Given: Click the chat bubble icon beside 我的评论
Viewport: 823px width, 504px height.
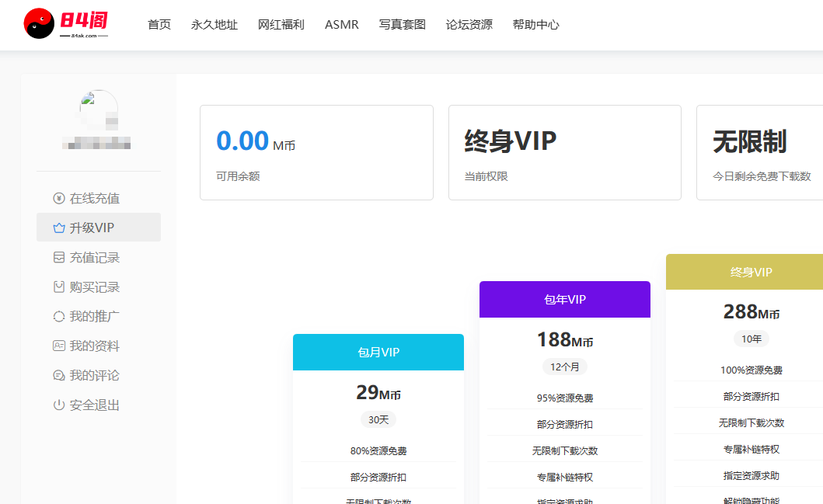Looking at the screenshot, I should coord(59,376).
